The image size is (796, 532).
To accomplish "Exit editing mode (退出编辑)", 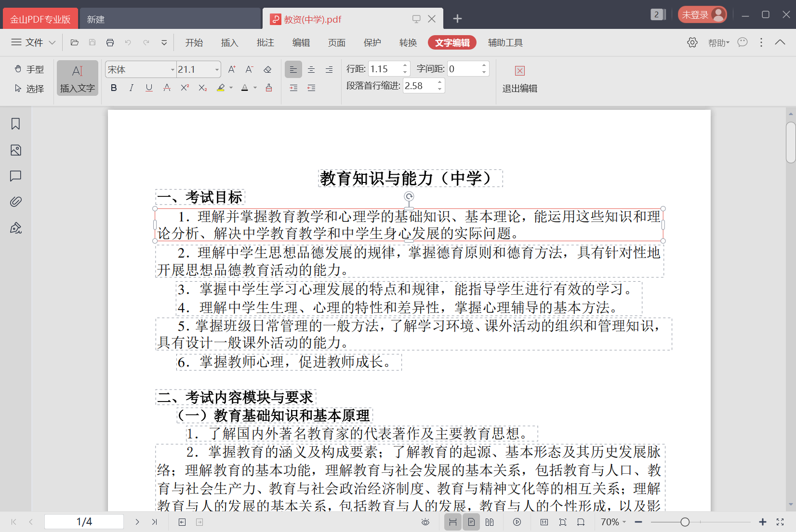I will [x=519, y=79].
